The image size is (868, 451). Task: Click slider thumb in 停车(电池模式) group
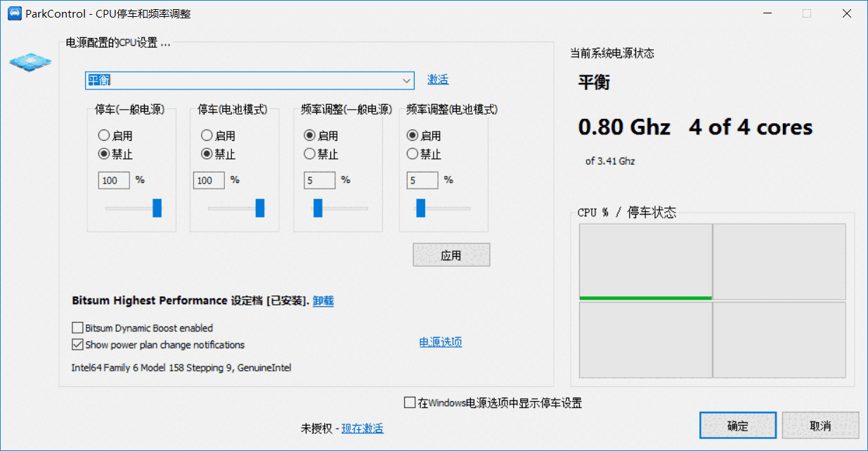point(260,208)
